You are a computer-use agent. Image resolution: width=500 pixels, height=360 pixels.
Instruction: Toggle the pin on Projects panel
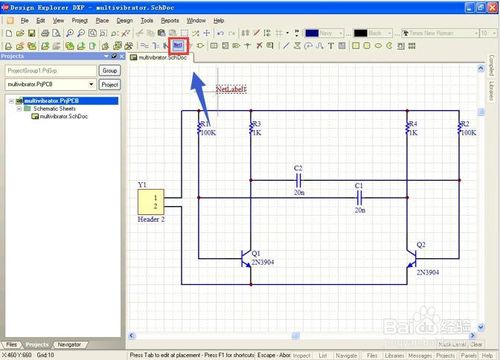(114, 56)
